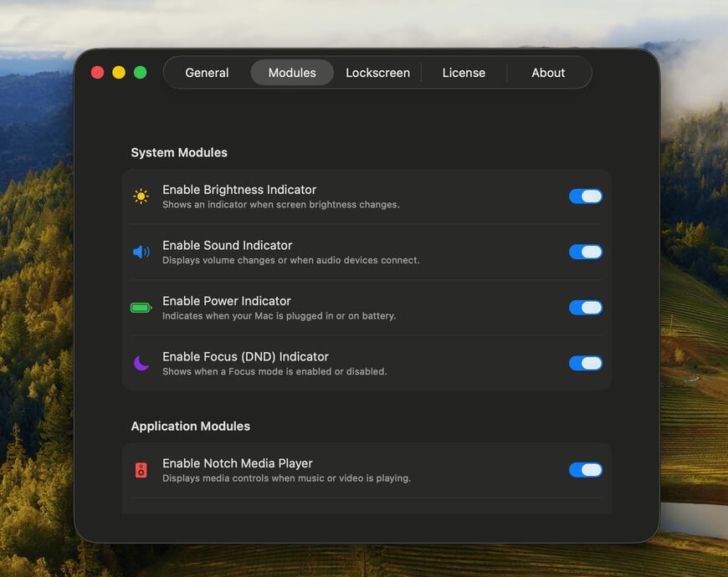Switch off the Focus (DND) Indicator toggle
The height and width of the screenshot is (577, 728).
coord(585,363)
